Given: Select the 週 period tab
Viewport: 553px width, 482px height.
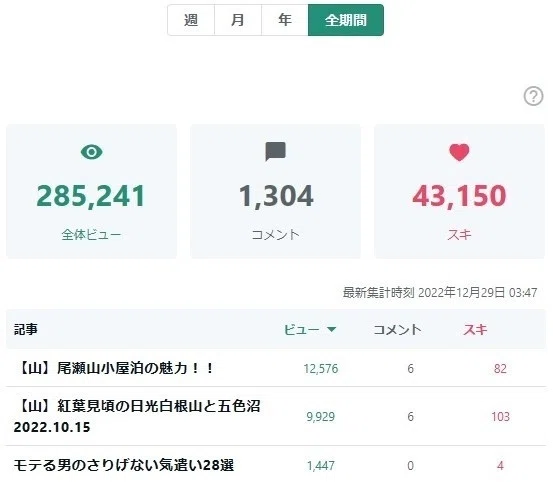Looking at the screenshot, I should (x=191, y=20).
